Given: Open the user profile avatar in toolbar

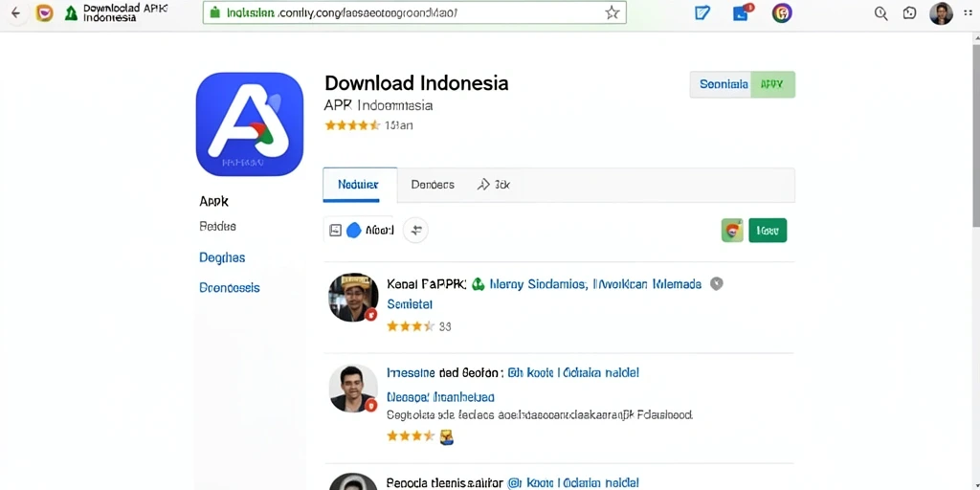Looking at the screenshot, I should pos(941,13).
